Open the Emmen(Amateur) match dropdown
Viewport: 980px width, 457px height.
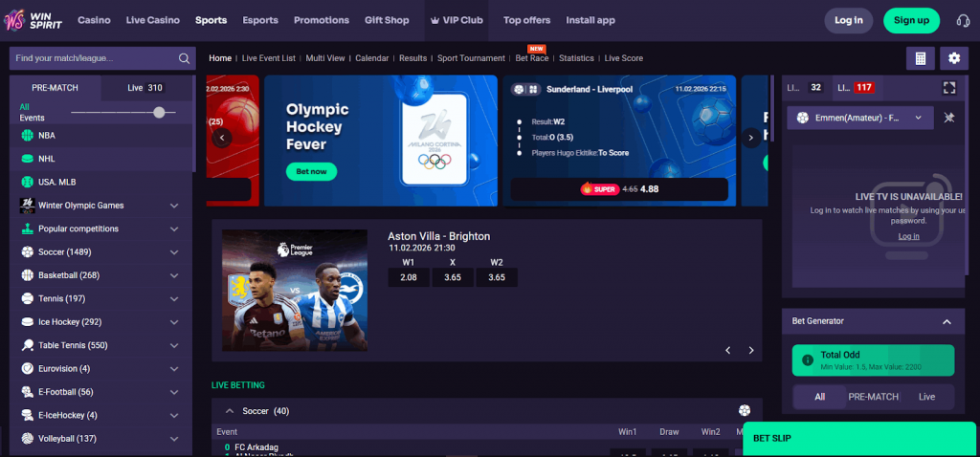pyautogui.click(x=918, y=118)
